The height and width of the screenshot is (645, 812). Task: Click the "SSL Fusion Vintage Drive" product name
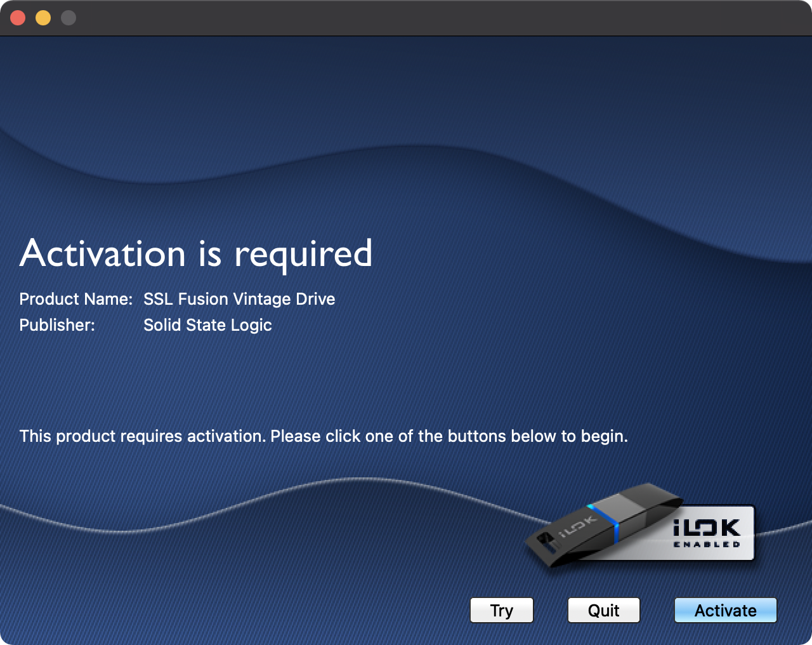tap(239, 299)
